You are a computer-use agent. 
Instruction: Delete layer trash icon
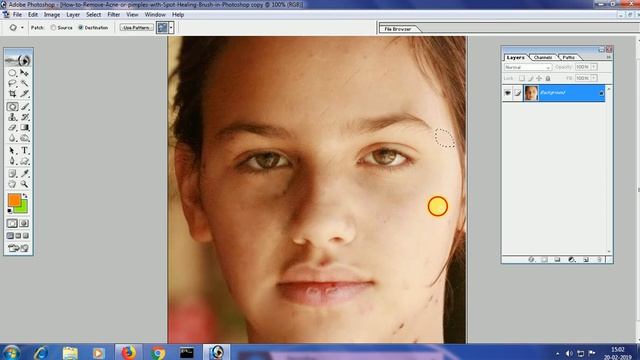pos(600,260)
